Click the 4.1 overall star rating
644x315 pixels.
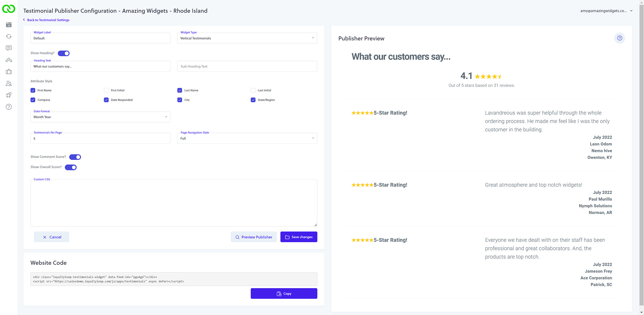pos(481,76)
